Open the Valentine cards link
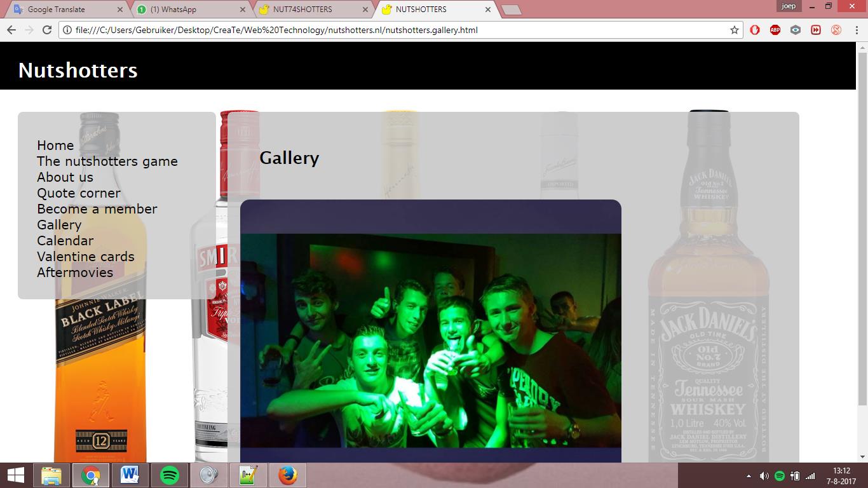This screenshot has width=868, height=488. click(x=86, y=257)
